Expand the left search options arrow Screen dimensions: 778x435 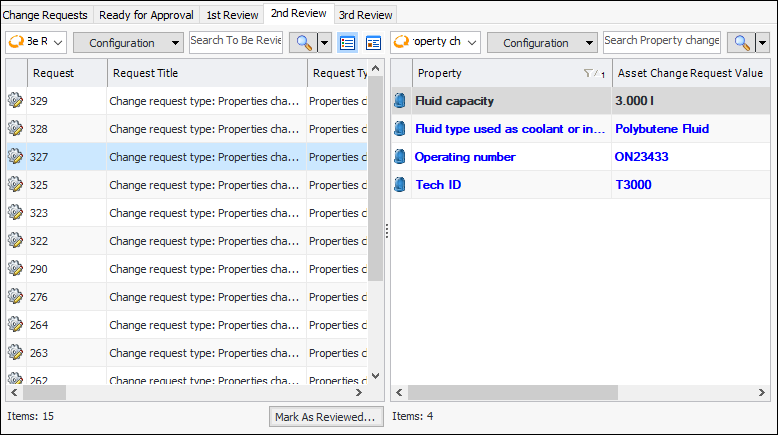[324, 43]
